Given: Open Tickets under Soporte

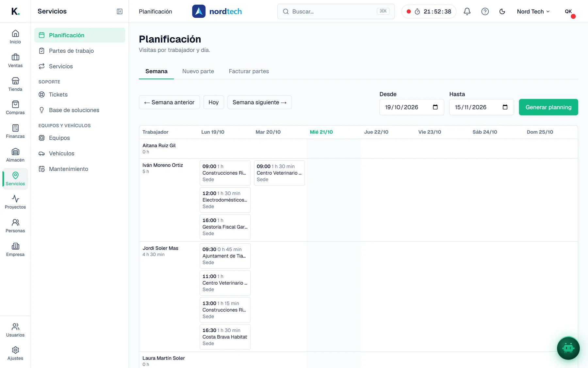Looking at the screenshot, I should tap(80, 95).
